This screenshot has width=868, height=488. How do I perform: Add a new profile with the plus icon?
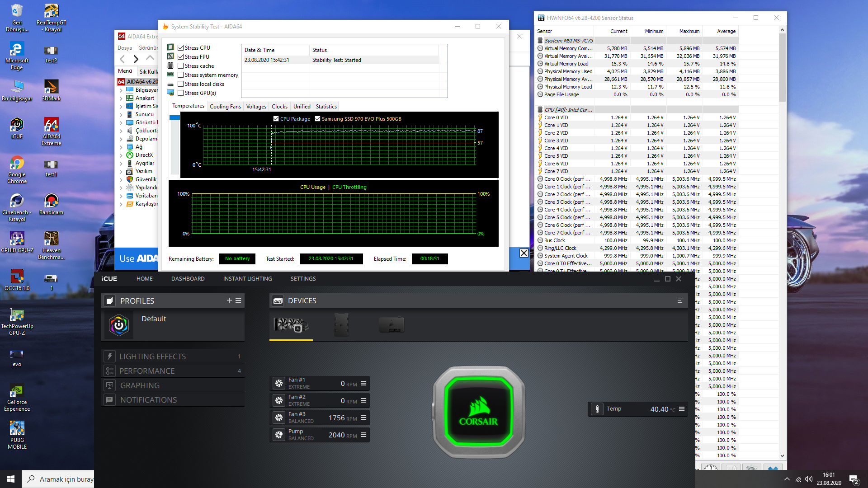(229, 300)
